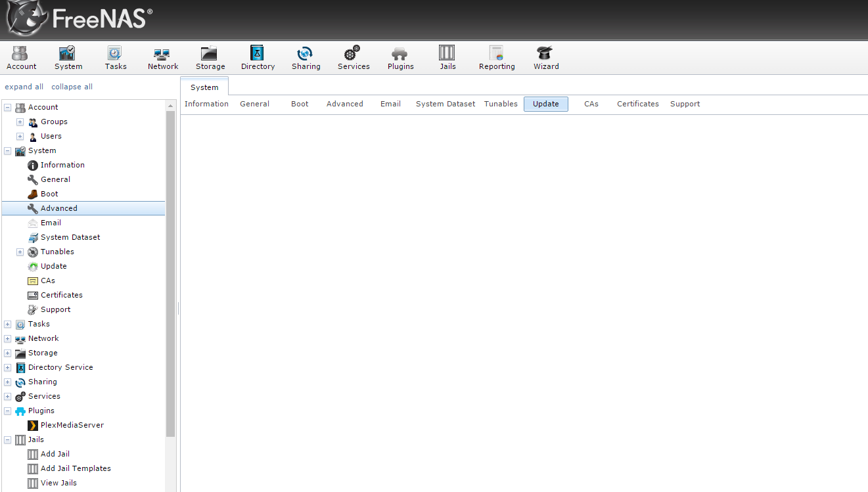Click the sidebar scroll-up arrow

[171, 105]
